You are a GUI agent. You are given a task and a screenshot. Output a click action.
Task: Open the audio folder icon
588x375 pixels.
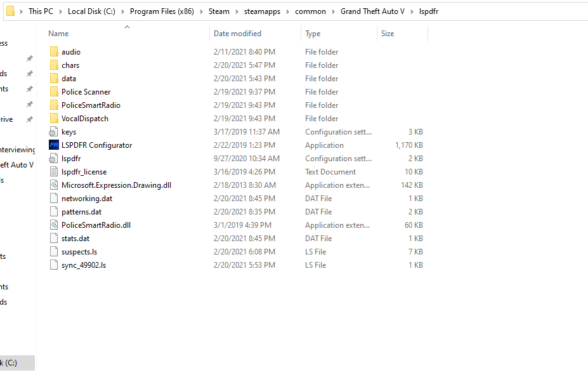54,52
